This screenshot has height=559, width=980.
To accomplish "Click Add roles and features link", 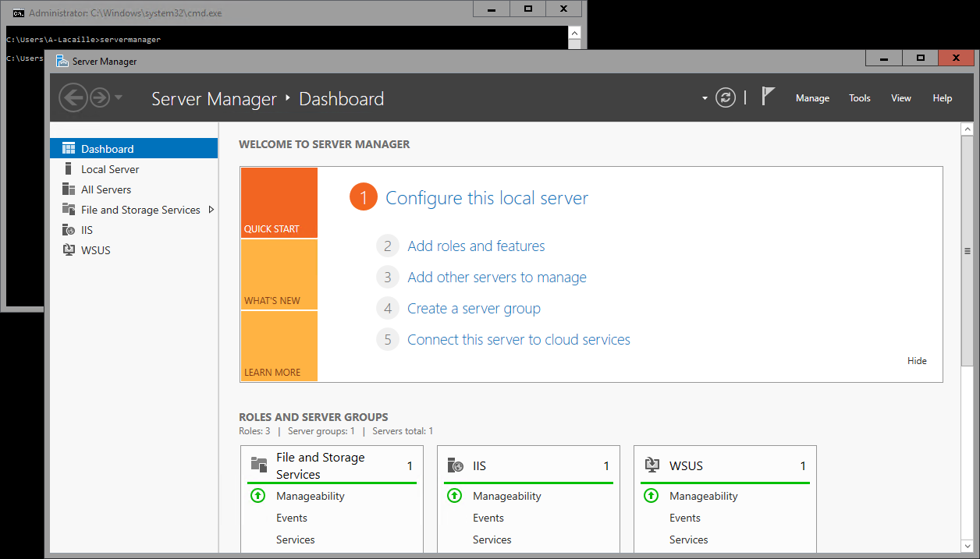I will (476, 246).
